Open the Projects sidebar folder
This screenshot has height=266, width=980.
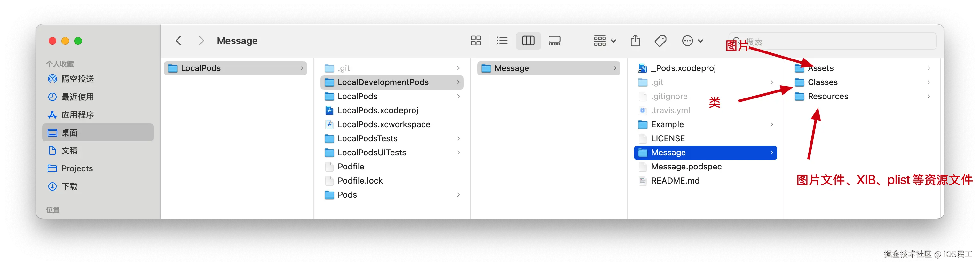coord(77,168)
